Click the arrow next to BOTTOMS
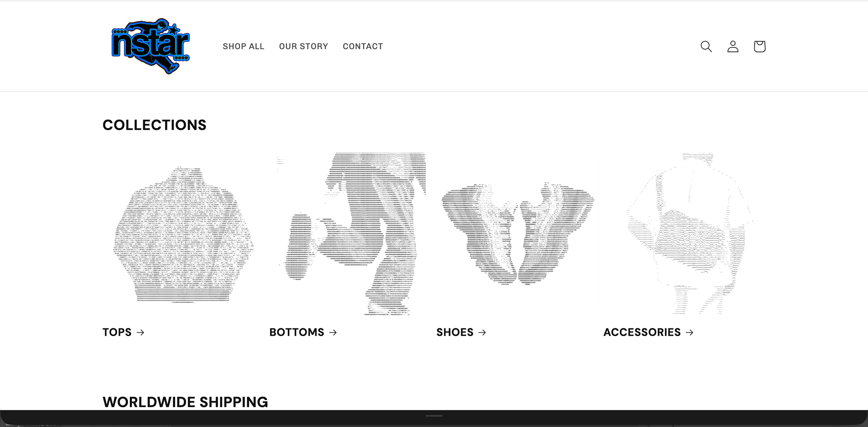Image resolution: width=868 pixels, height=427 pixels. 333,332
